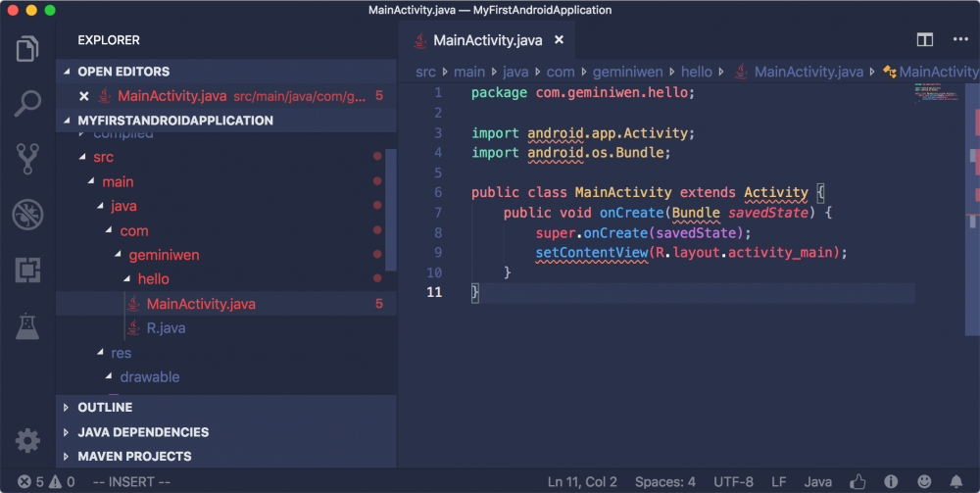Collapse the res folder
This screenshot has height=493, width=980.
pos(100,353)
